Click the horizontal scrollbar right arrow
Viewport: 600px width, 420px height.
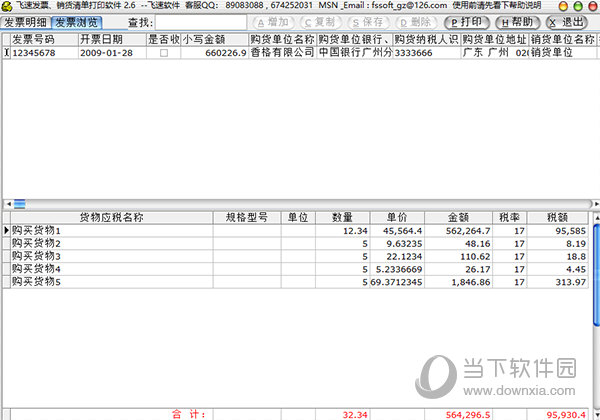coord(596,204)
